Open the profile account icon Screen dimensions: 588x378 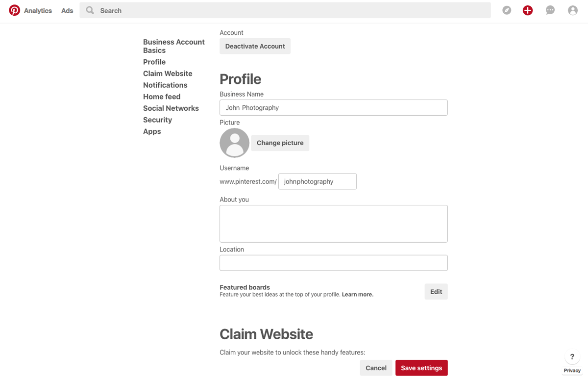tap(572, 10)
